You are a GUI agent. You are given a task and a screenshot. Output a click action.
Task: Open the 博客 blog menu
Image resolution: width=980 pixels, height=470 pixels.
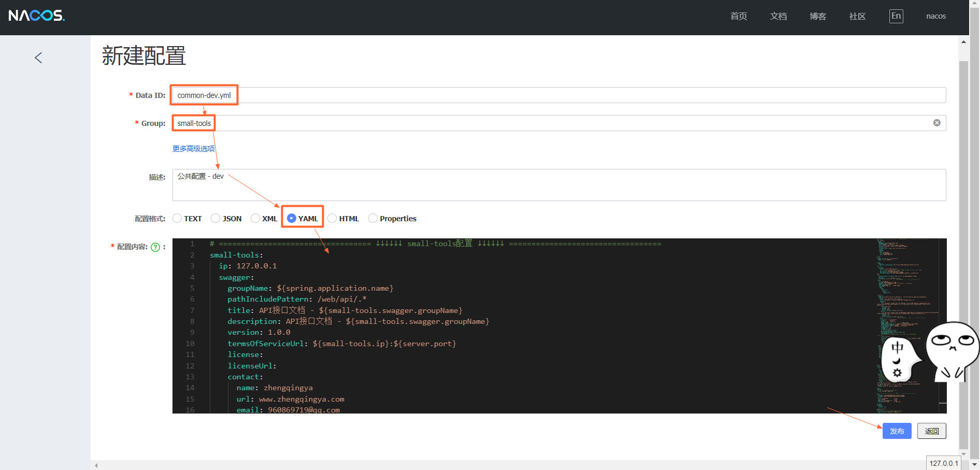[x=818, y=16]
